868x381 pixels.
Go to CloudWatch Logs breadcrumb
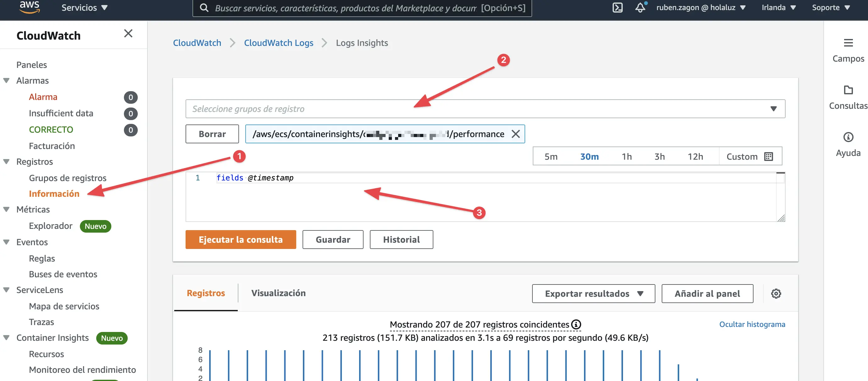[x=279, y=43]
